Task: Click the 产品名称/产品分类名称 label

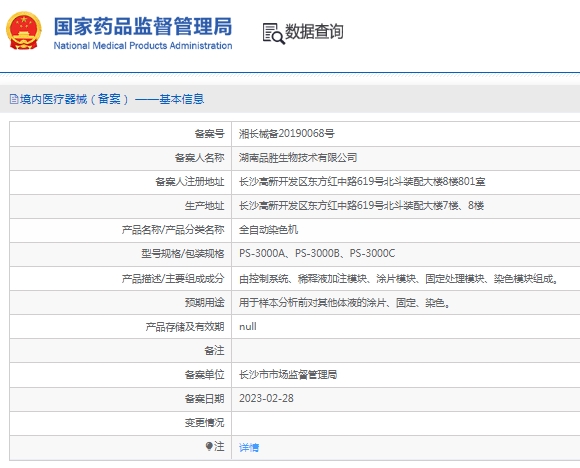Action: click(x=173, y=230)
